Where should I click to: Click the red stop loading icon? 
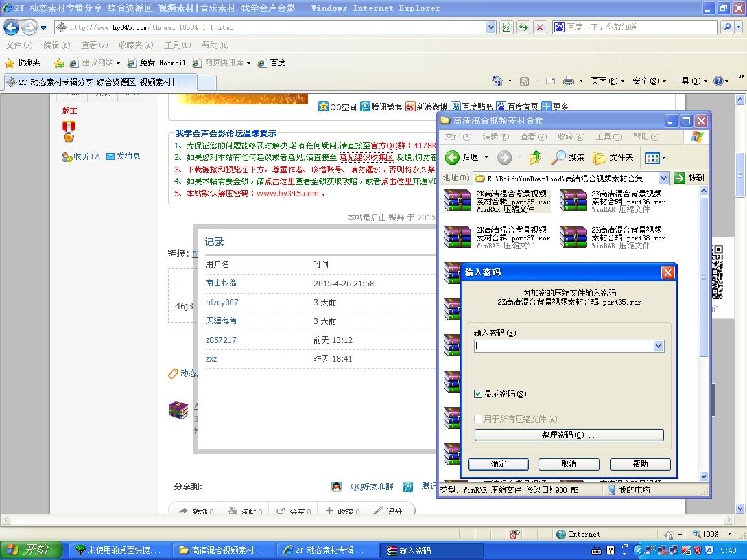[x=539, y=27]
